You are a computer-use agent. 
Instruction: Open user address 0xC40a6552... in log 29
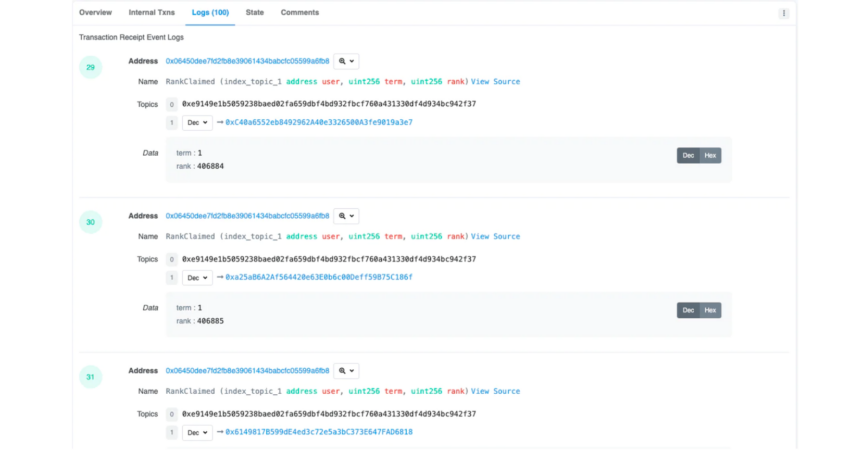319,123
